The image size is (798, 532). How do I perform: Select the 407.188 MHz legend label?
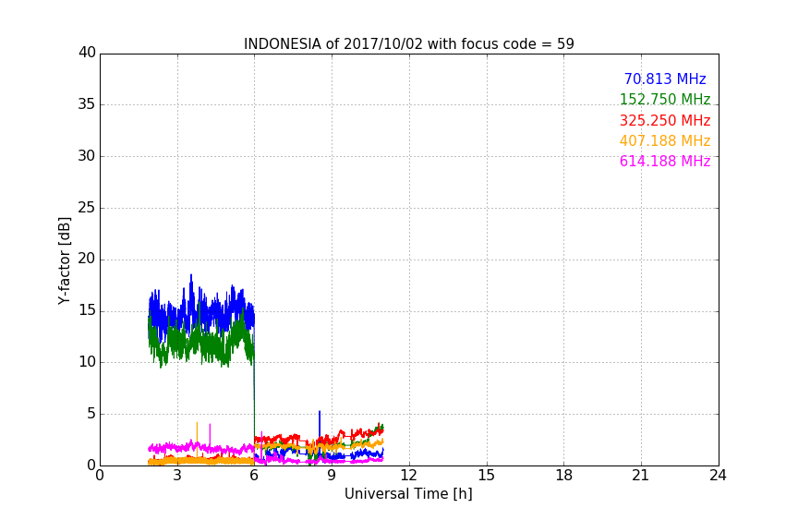665,140
